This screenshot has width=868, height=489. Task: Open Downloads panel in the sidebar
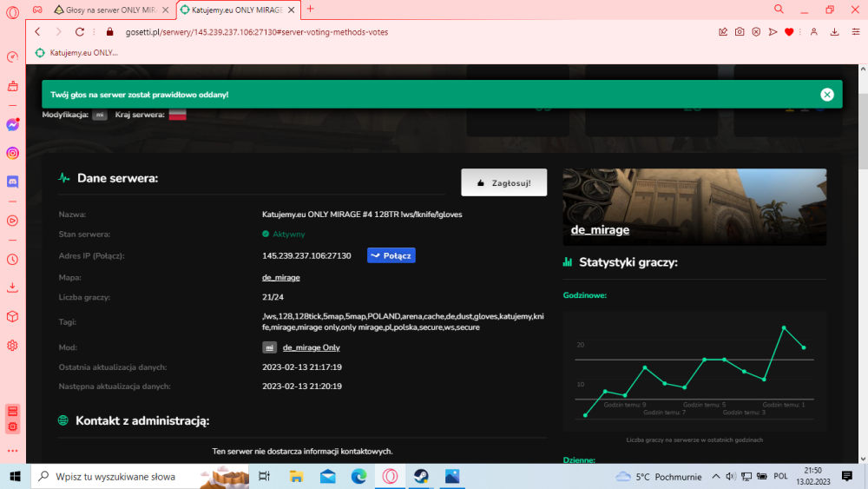[x=12, y=287]
